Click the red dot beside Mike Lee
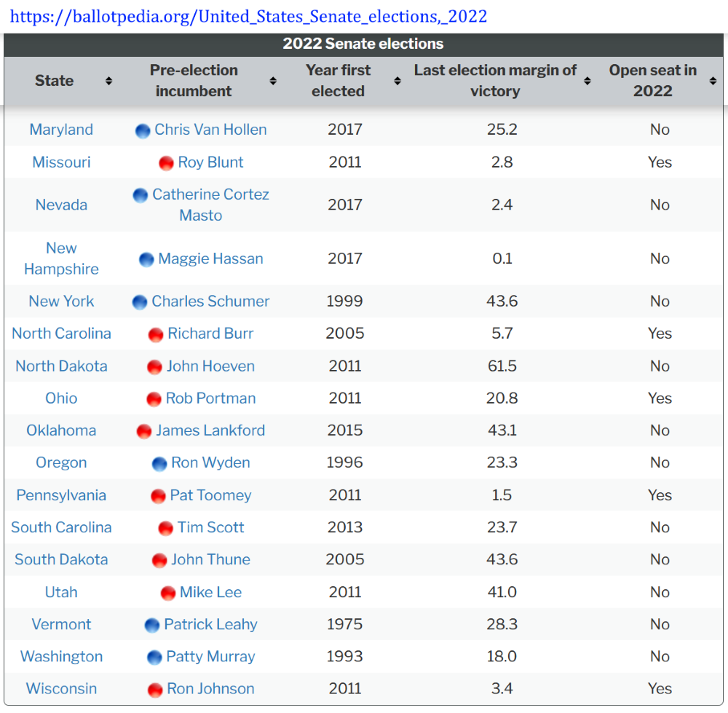This screenshot has width=728, height=713. [x=167, y=593]
